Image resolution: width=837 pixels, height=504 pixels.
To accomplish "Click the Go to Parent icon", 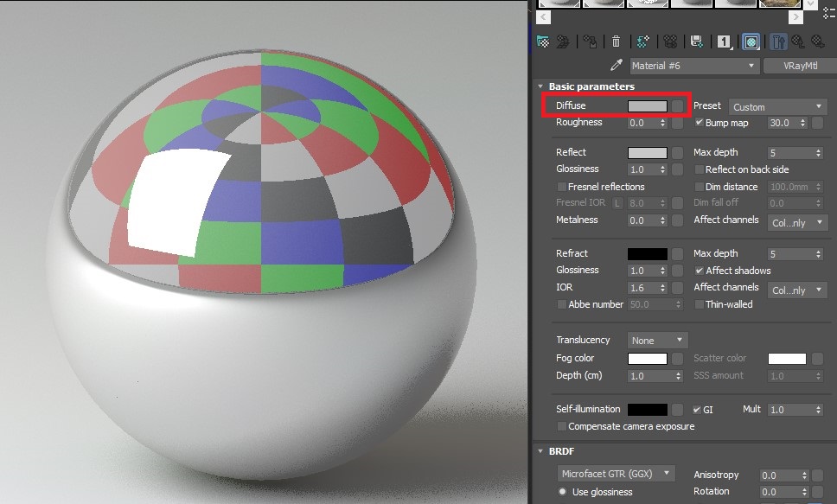I will tap(796, 41).
